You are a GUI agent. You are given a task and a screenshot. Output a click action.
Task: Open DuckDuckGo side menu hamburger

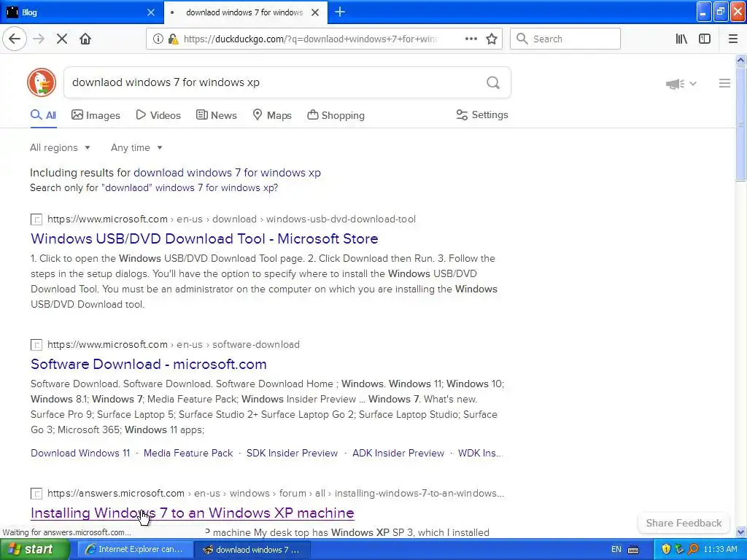pos(724,83)
